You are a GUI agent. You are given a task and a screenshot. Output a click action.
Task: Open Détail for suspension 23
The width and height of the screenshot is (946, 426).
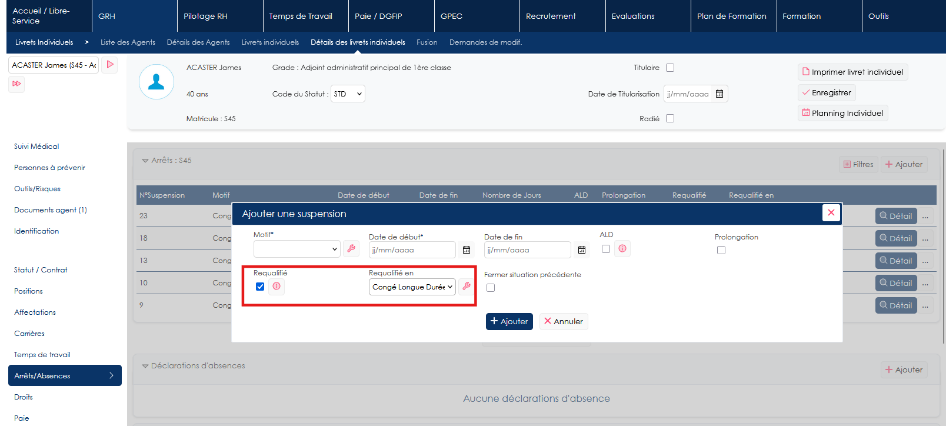pos(896,215)
